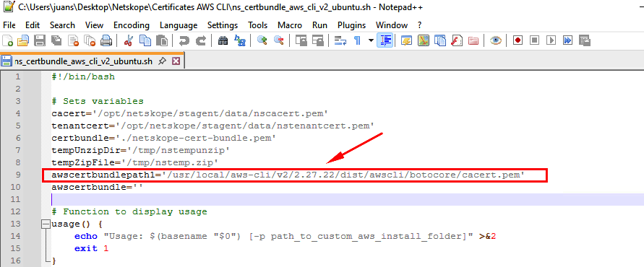The image size is (644, 267).
Task: Open the dropdown arrow beside the pilcrow
Action: 371,40
